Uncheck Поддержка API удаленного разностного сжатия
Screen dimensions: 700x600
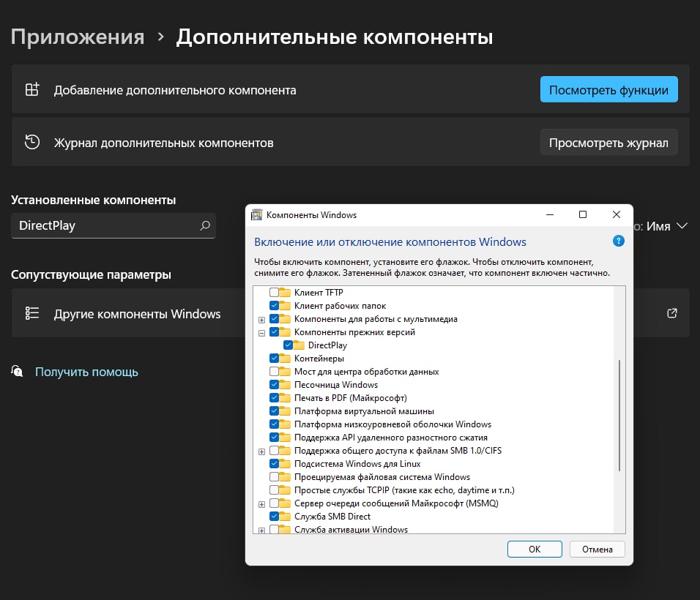tap(274, 438)
